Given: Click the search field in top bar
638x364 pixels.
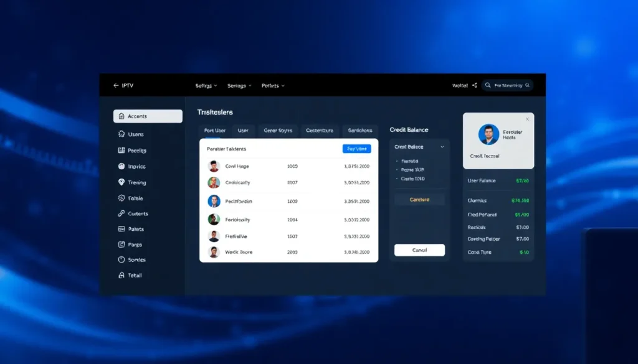Looking at the screenshot, I should click(507, 85).
